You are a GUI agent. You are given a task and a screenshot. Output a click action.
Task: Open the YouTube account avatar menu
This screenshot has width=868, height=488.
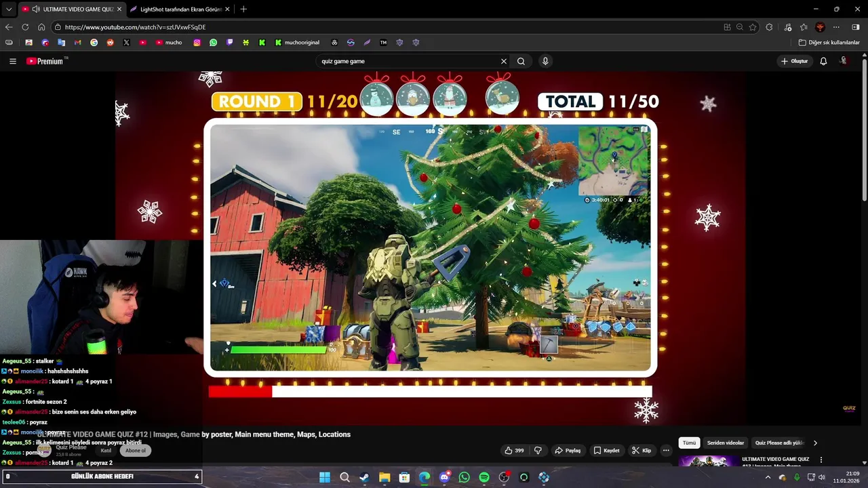(844, 61)
